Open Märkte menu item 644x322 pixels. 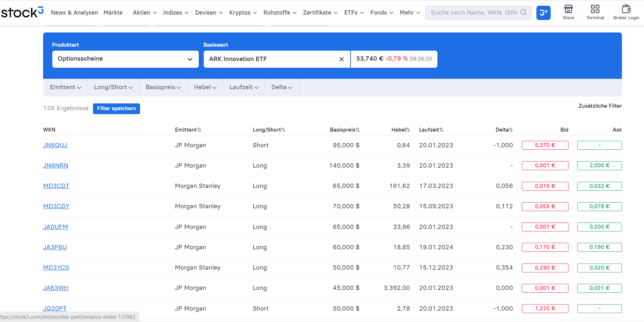click(113, 12)
